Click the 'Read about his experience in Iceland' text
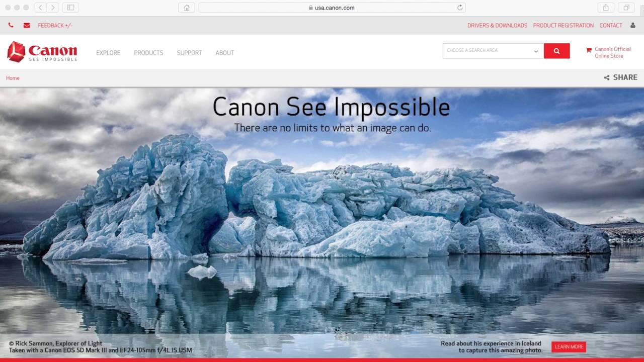The width and height of the screenshot is (644, 362). coord(491,343)
